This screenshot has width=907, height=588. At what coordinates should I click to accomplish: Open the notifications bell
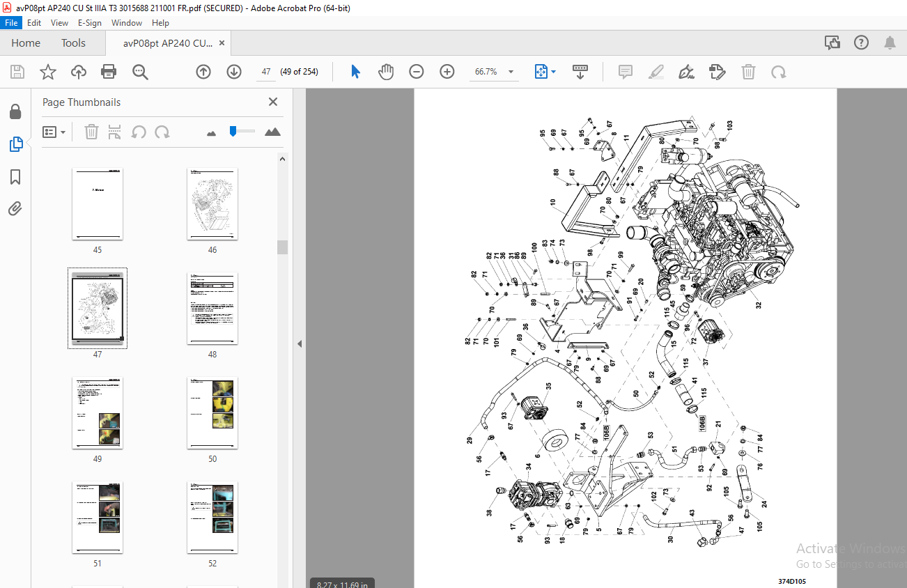point(890,43)
